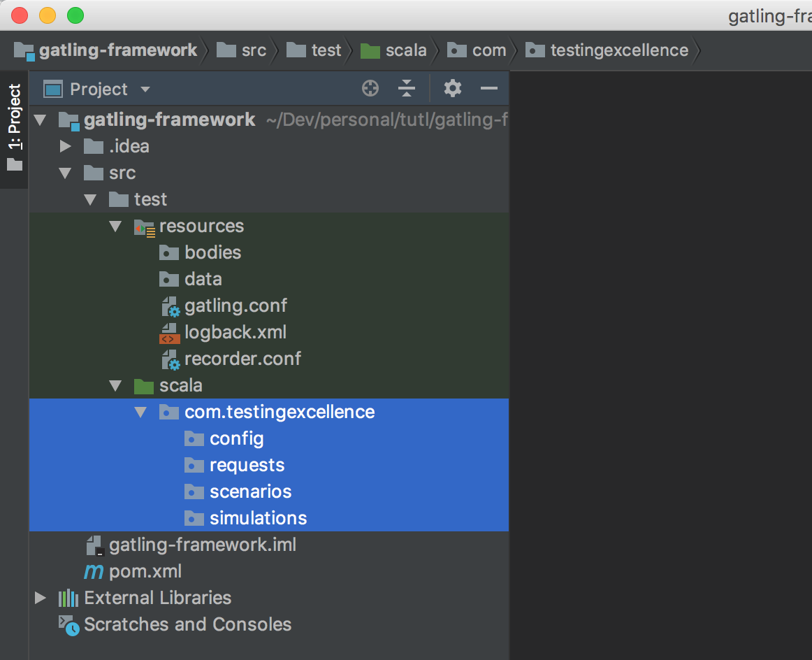Collapse the resources folder
The height and width of the screenshot is (660, 812).
115,227
